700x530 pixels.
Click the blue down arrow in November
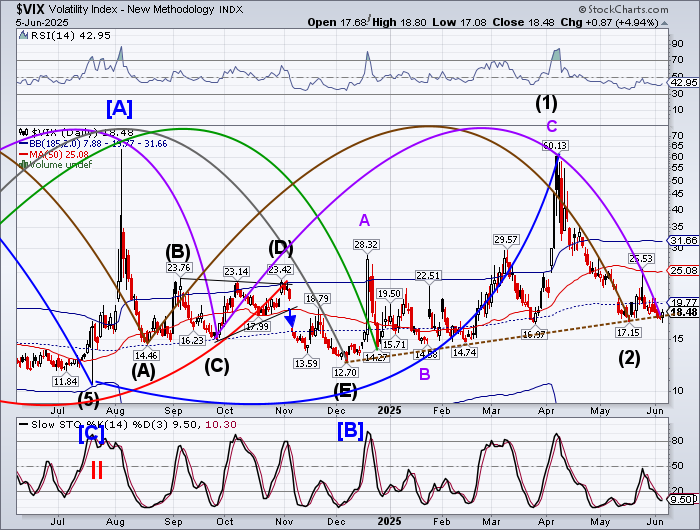(x=290, y=321)
